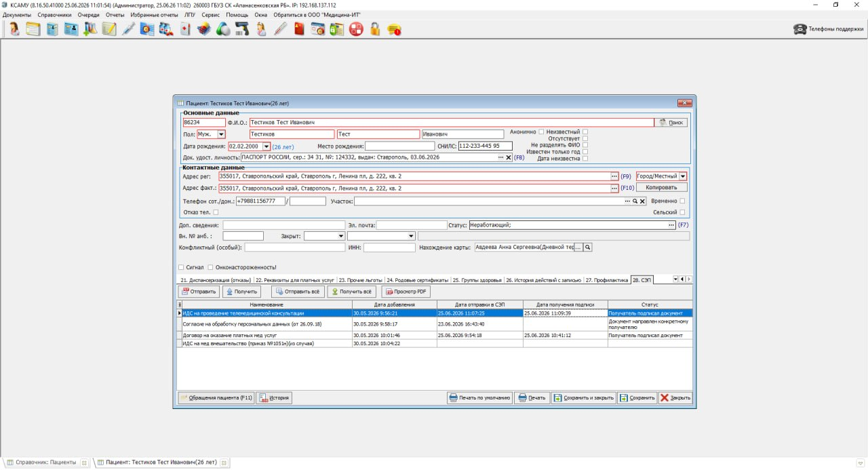Click the padlock toolbar icon
The image size is (868, 470).
tap(374, 29)
